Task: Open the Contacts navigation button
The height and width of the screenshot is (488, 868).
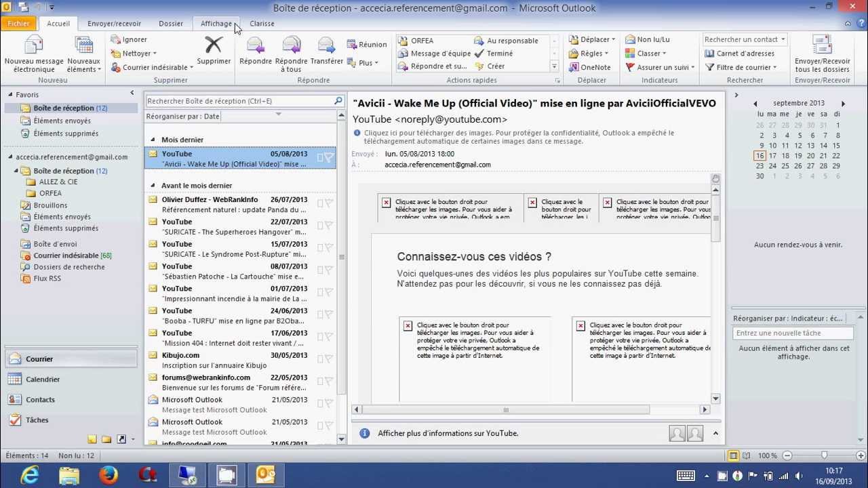Action: pyautogui.click(x=71, y=400)
